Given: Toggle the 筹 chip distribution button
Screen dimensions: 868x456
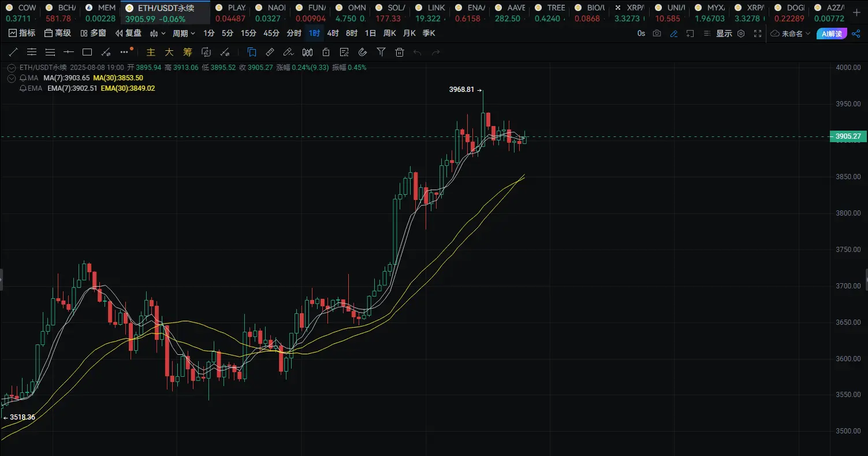Looking at the screenshot, I should 188,53.
